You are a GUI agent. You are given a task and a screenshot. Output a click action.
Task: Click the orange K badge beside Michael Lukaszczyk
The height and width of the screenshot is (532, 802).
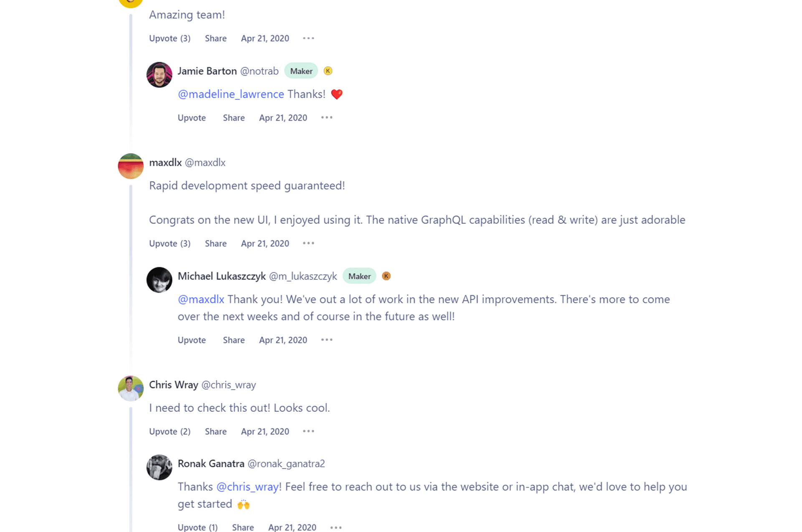(386, 276)
